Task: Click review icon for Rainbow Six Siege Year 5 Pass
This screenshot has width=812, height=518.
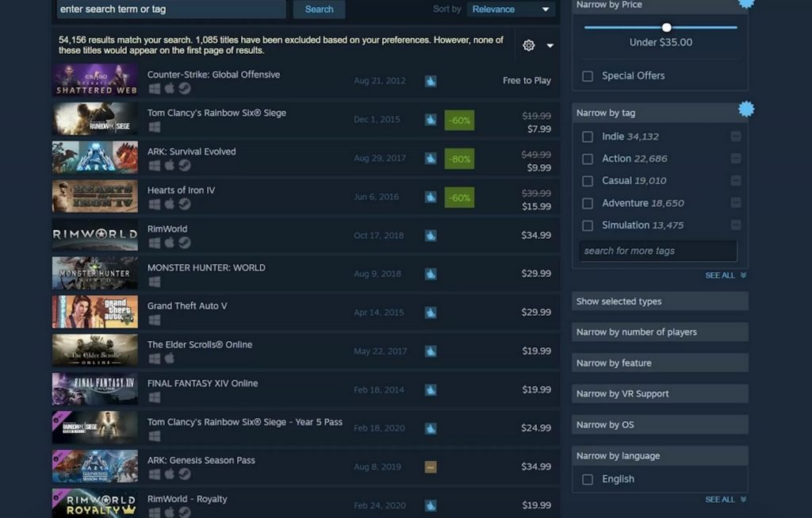Action: click(431, 428)
